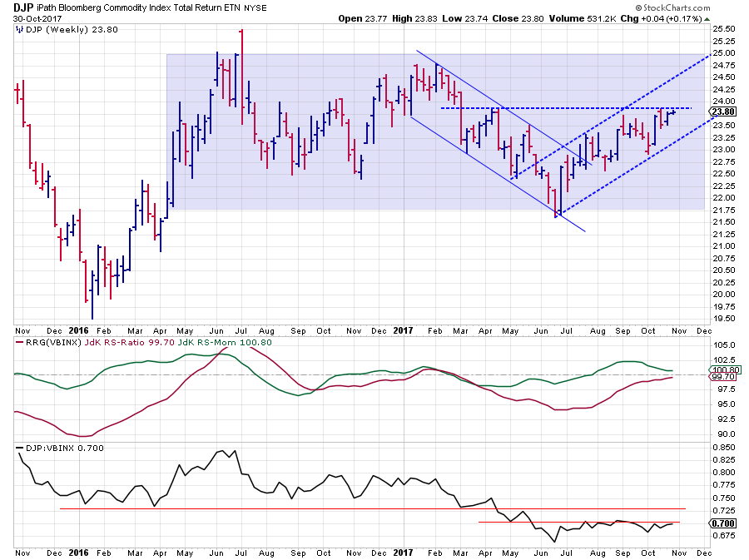Viewport: 749px width, 560px height.
Task: Click the 0.700 ratio axis tag
Action: 723,523
